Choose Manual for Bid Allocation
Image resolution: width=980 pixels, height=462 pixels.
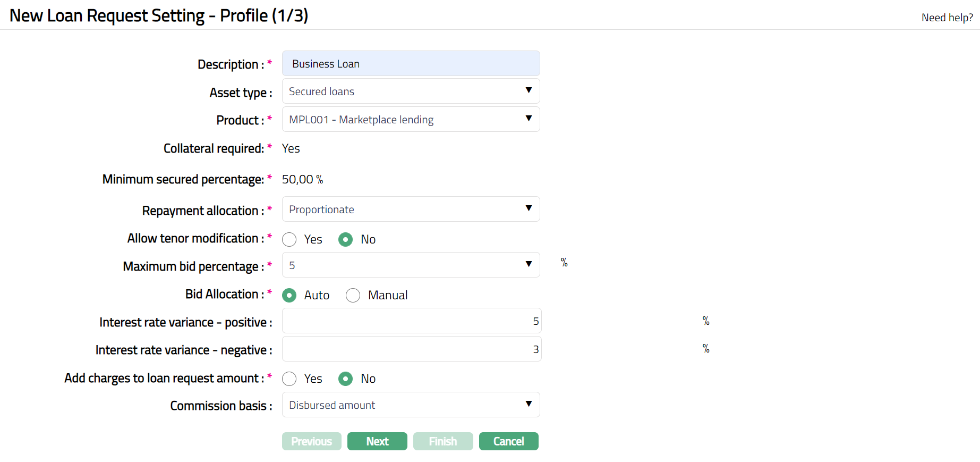pos(353,296)
